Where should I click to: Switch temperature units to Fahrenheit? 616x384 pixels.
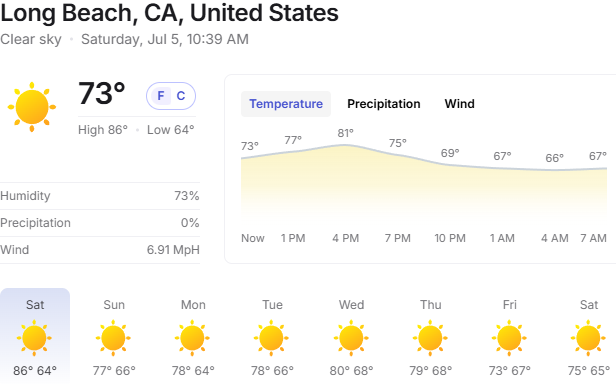pyautogui.click(x=161, y=96)
